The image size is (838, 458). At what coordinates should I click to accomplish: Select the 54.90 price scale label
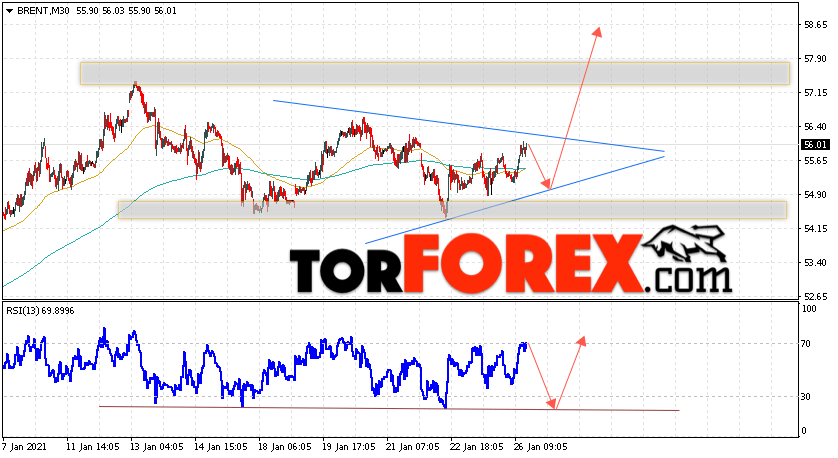click(x=816, y=195)
